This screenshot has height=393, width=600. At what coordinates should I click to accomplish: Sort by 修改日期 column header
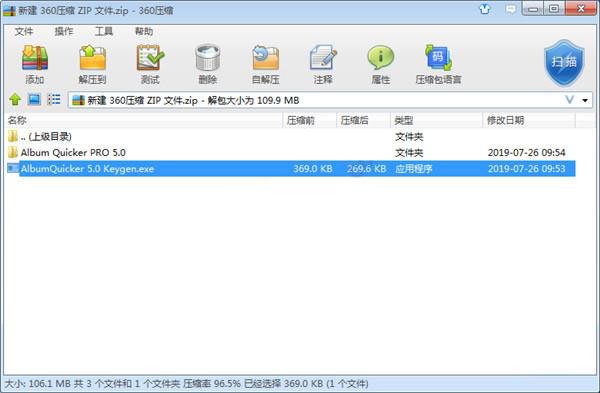point(529,120)
